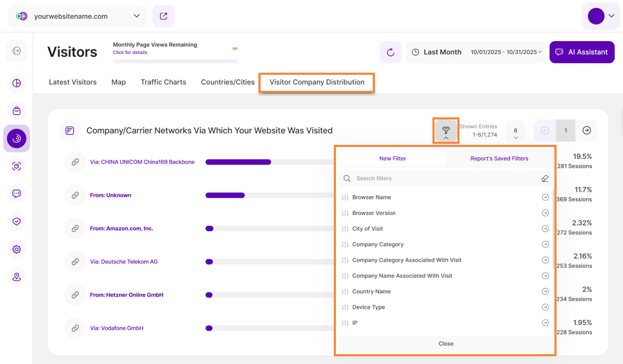Open the shield security sidebar icon

pos(17,221)
